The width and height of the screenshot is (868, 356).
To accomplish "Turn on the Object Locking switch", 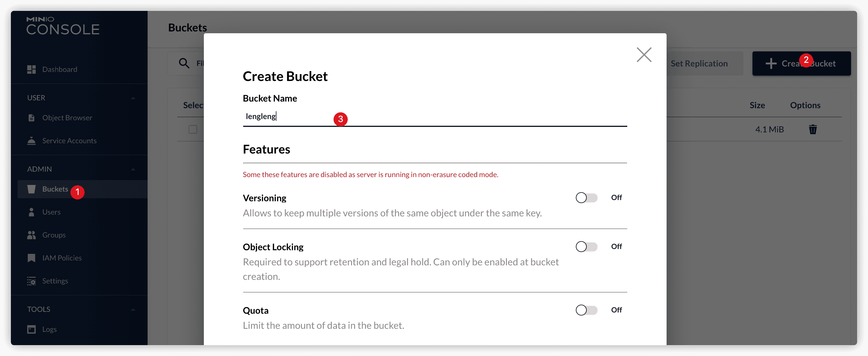I will click(x=586, y=247).
